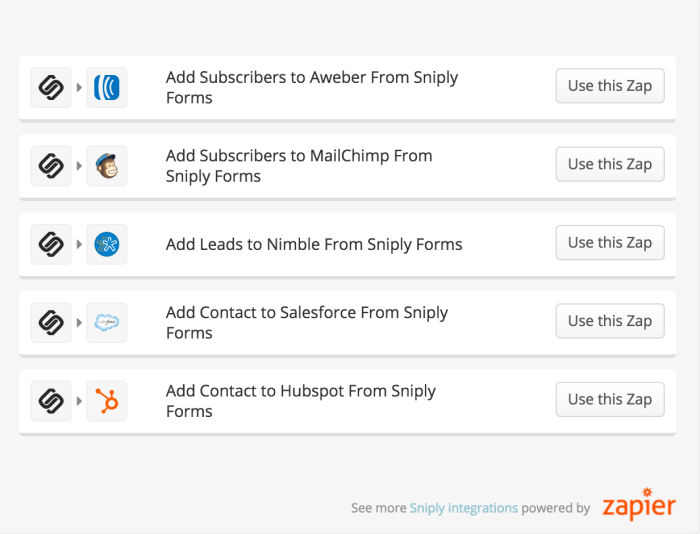Use this Zap for Aweber subscribers
This screenshot has width=700, height=534.
coord(609,86)
